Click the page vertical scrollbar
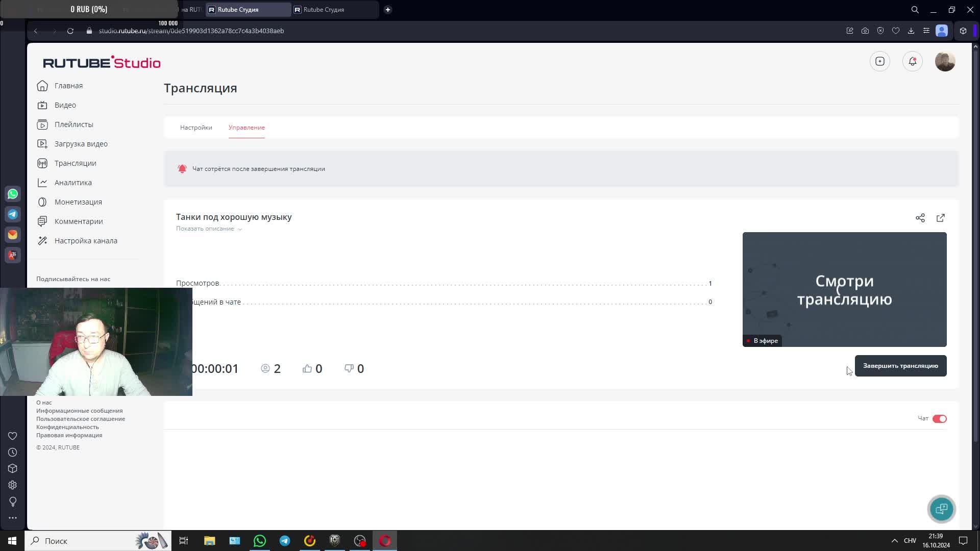Viewport: 980px width, 551px height. click(976, 245)
